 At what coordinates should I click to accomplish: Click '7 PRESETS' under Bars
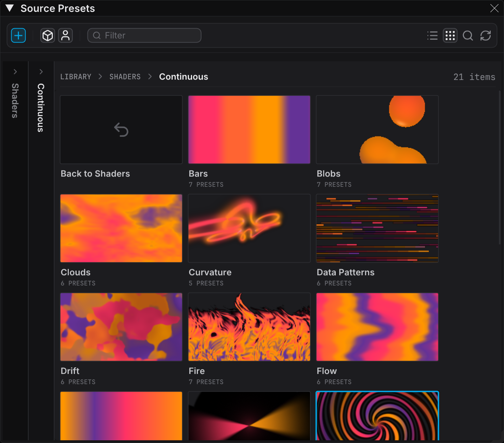[206, 185]
